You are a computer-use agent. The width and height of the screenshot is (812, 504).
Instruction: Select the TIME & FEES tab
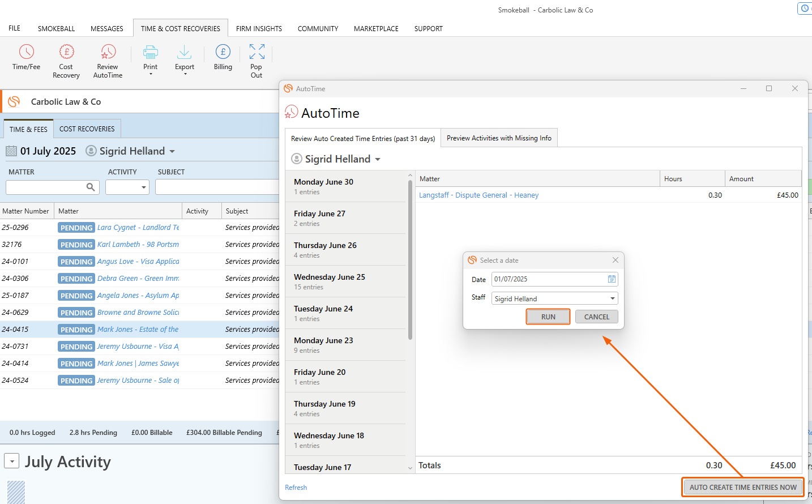point(28,129)
